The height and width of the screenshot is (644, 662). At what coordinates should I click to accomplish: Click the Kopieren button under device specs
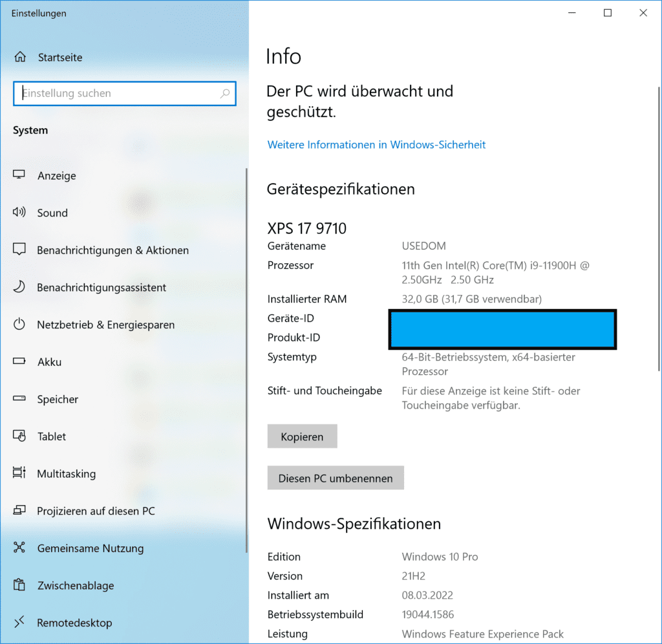click(x=303, y=436)
